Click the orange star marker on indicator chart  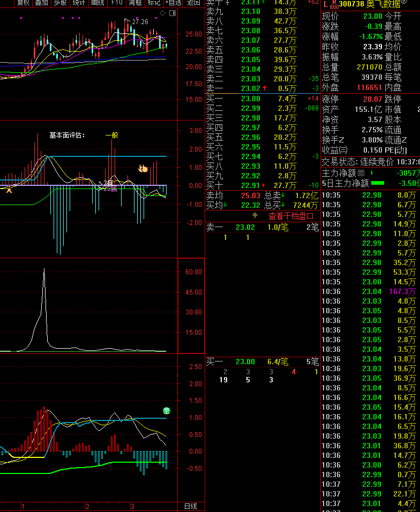click(9, 189)
